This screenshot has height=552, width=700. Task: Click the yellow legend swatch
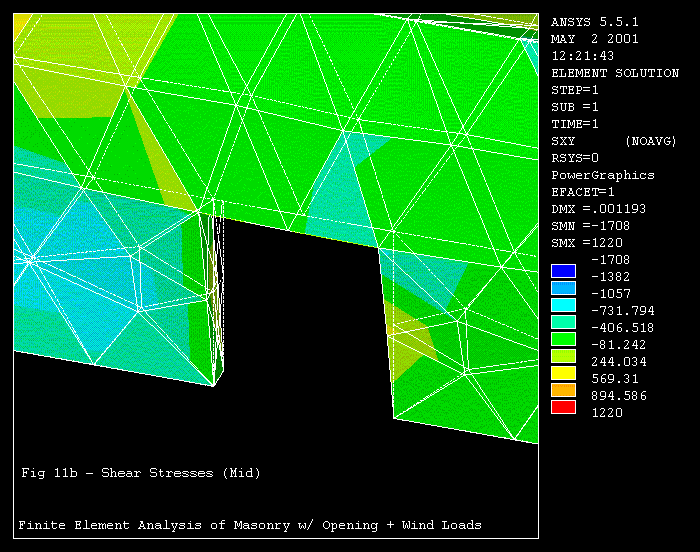click(564, 373)
